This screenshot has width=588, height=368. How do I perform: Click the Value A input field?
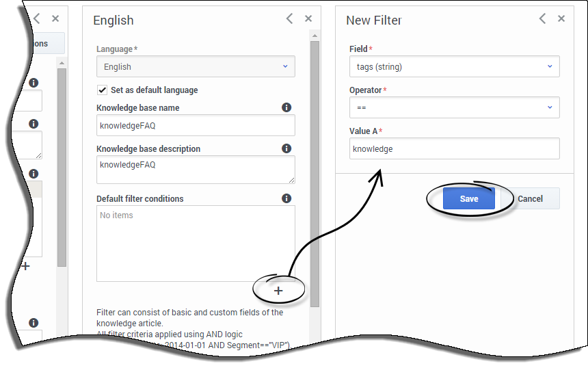tap(454, 148)
